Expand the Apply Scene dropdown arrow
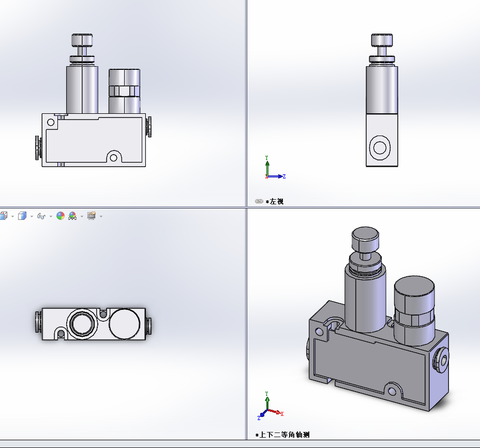Viewport: 480px width, 448px height. click(x=82, y=216)
